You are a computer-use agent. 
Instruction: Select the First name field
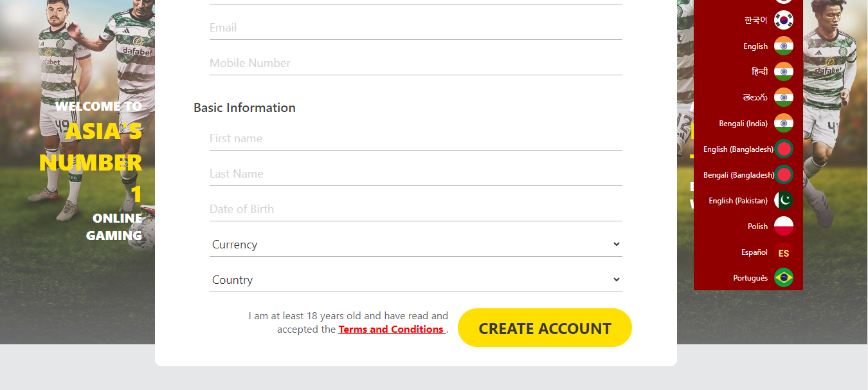point(415,138)
